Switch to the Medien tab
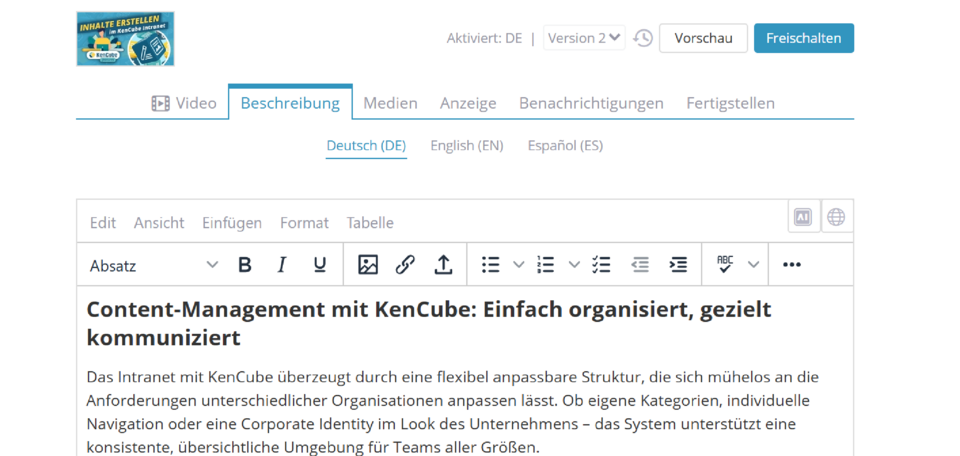The width and height of the screenshot is (960, 456). (391, 103)
